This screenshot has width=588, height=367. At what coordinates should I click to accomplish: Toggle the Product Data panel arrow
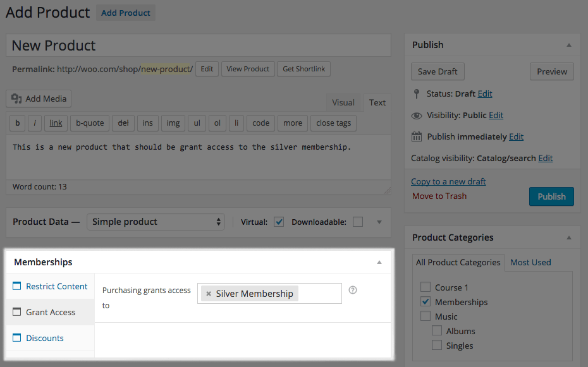tap(379, 222)
